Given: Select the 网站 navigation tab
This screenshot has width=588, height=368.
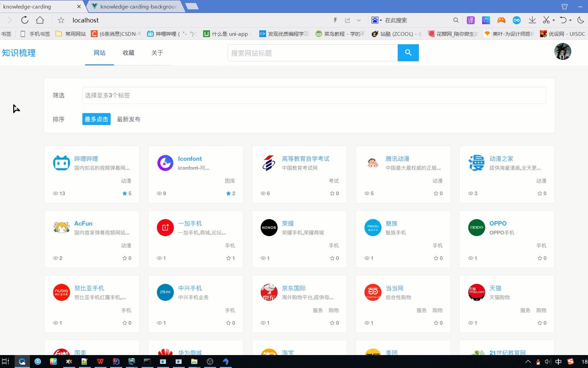Looking at the screenshot, I should point(99,53).
